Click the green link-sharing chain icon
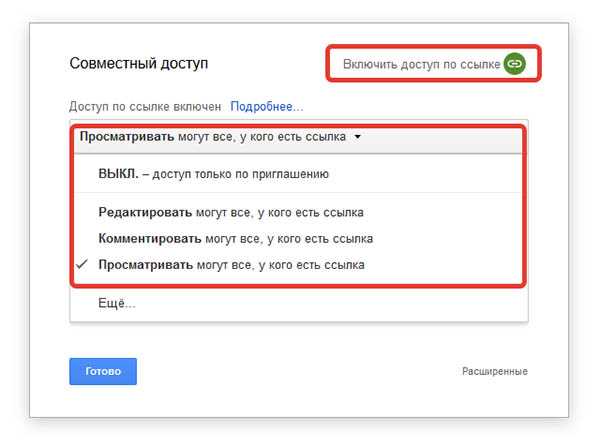The width and height of the screenshot is (600, 446). [515, 63]
